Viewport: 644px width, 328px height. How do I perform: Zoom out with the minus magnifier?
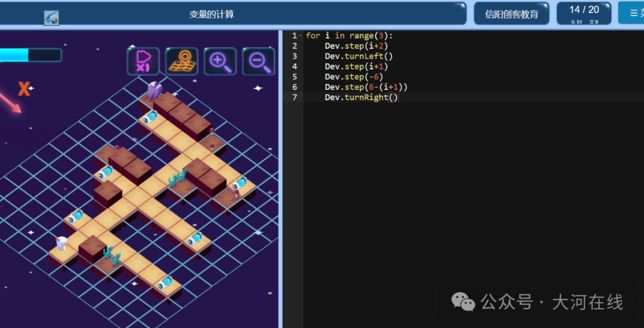[x=258, y=61]
